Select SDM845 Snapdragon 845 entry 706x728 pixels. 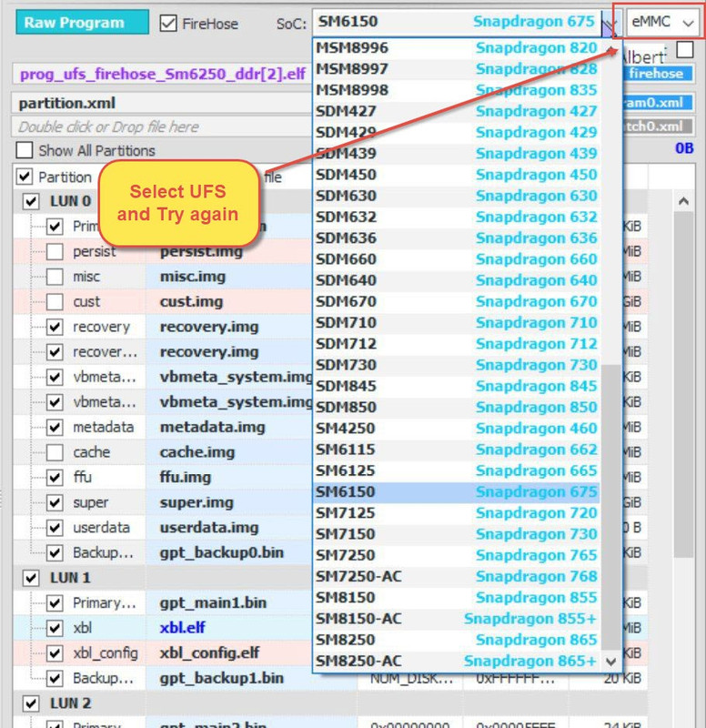457,386
